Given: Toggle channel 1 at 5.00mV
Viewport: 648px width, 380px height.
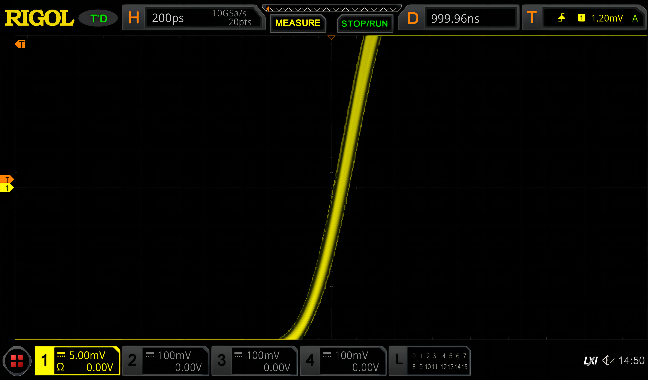Looking at the screenshot, I should (x=77, y=361).
